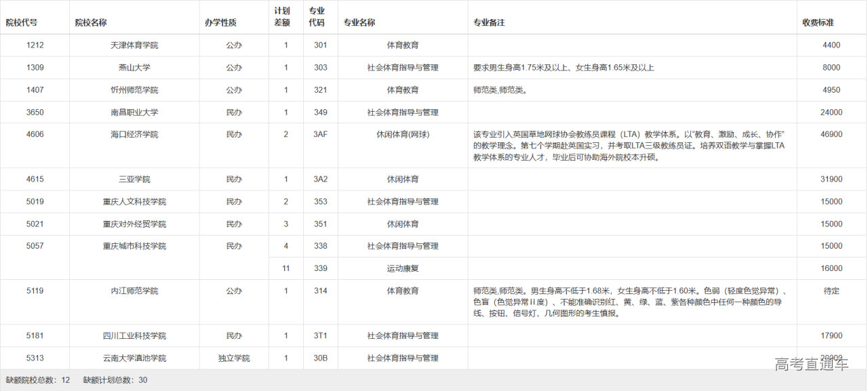Select the 收费标准 column header
The image size is (868, 391).
818,22
